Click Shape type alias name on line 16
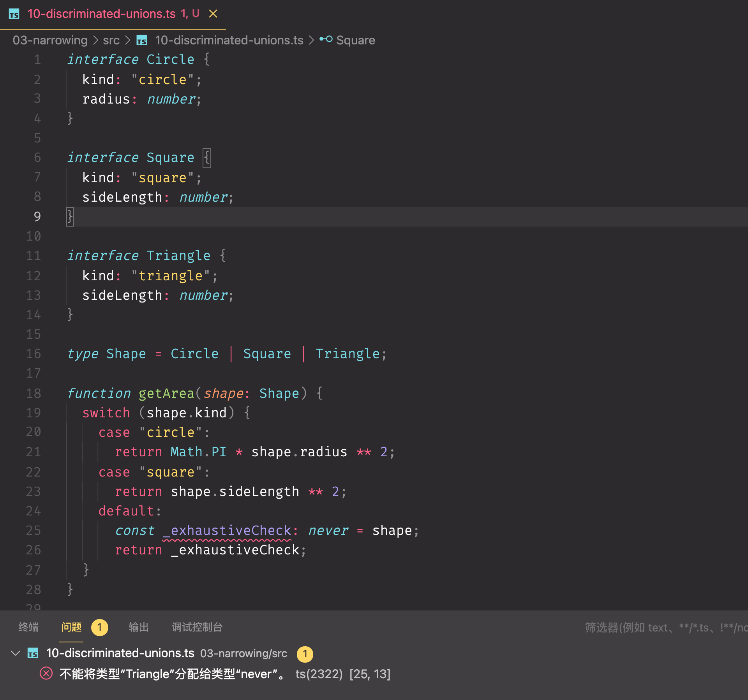Screen dimensions: 748x700 click(x=126, y=354)
